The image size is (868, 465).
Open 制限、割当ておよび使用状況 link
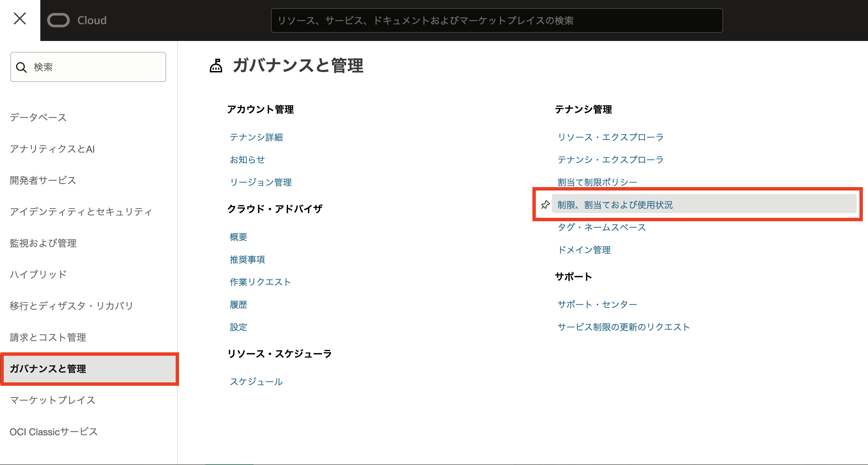tap(615, 205)
